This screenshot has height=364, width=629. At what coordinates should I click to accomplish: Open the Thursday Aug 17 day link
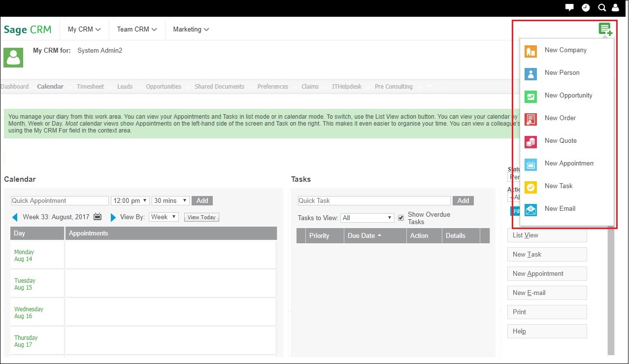point(26,341)
